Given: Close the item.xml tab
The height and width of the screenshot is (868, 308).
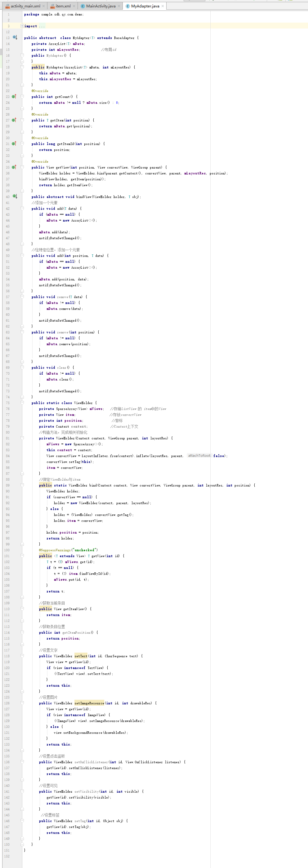Looking at the screenshot, I should (74, 6).
